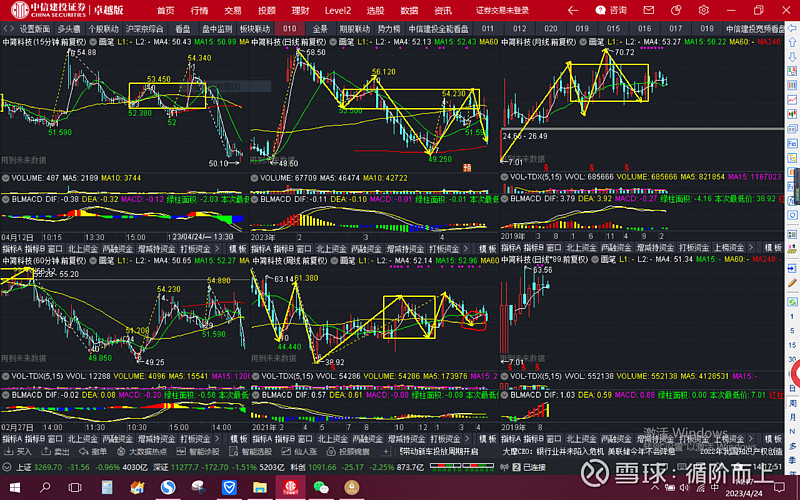Open 智能诊股 stock diagnosis tool
The image size is (800, 500).
[198, 452]
